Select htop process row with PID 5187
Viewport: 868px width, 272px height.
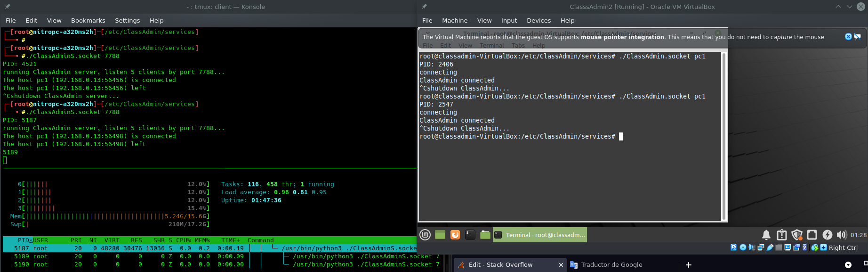tap(209, 248)
